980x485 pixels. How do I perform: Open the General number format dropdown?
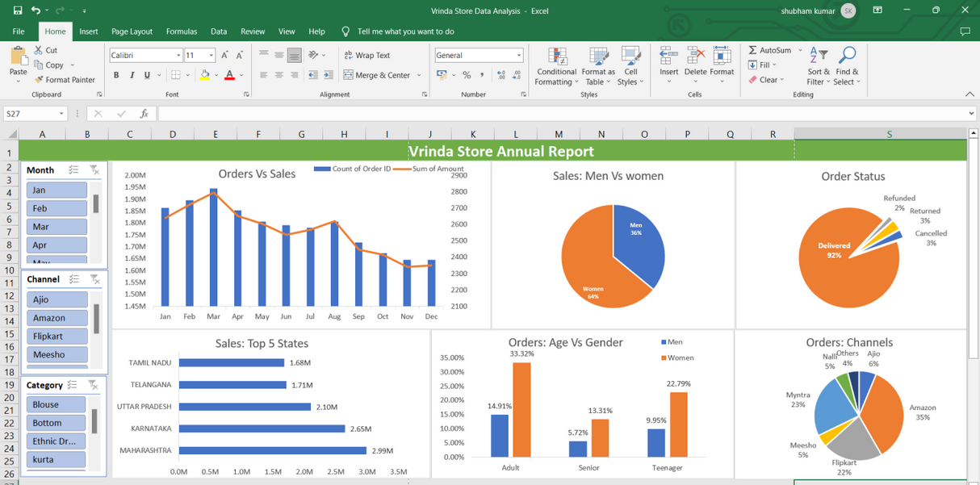517,55
